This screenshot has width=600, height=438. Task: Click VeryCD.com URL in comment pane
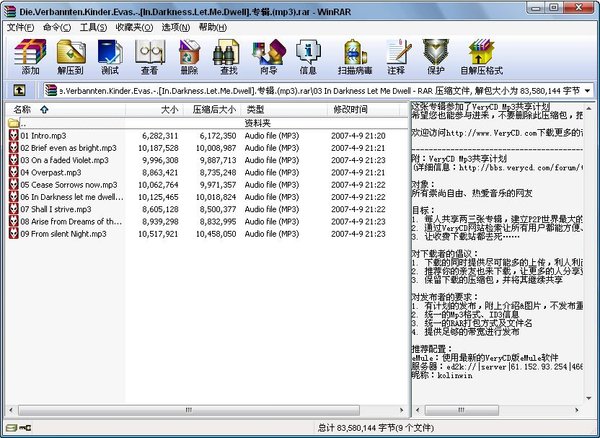491,133
